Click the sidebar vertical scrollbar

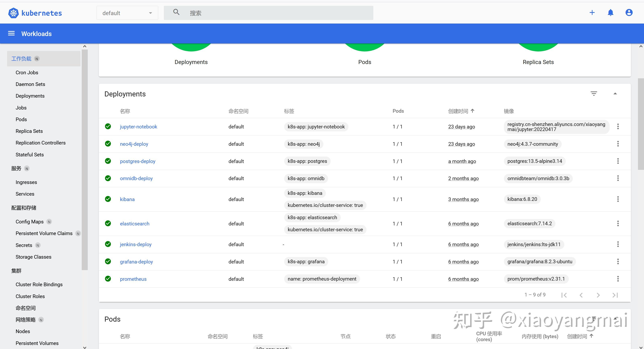[85, 160]
